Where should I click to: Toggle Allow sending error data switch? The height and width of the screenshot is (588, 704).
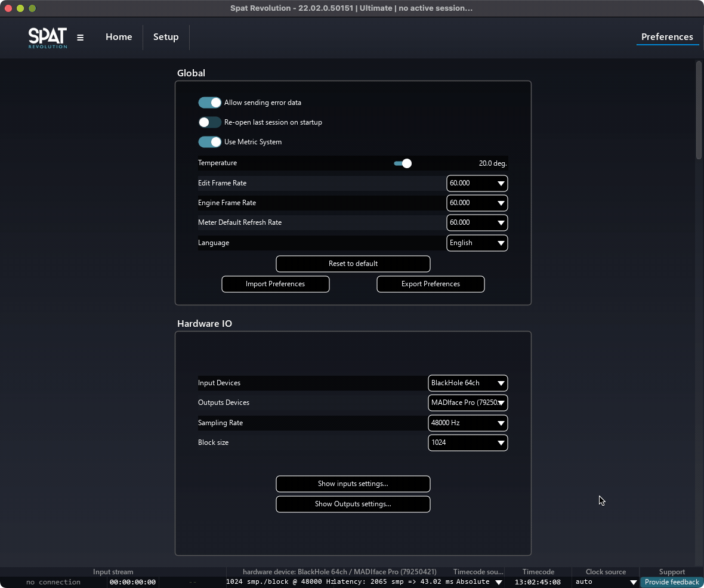209,103
